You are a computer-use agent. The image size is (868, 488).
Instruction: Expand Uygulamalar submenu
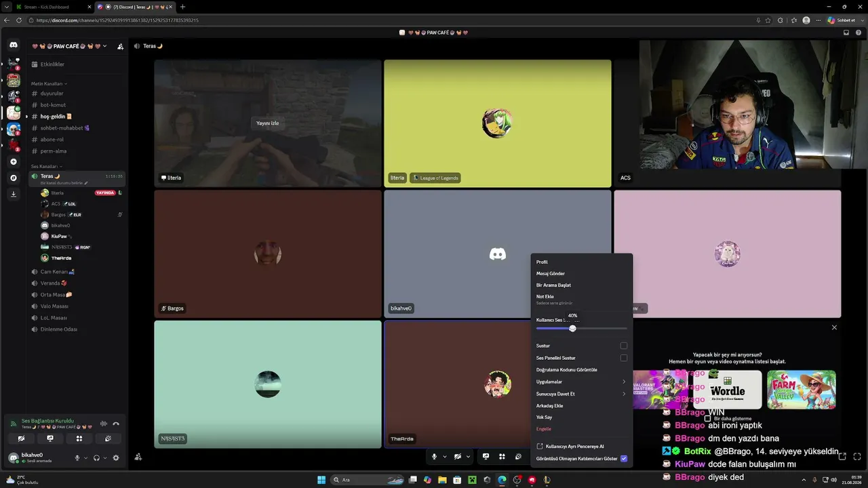tap(581, 382)
